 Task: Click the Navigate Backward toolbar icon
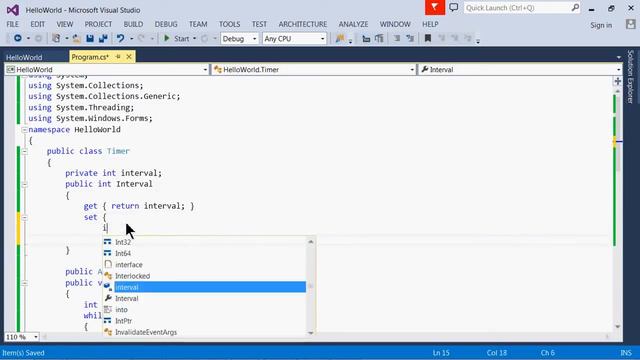(18, 38)
